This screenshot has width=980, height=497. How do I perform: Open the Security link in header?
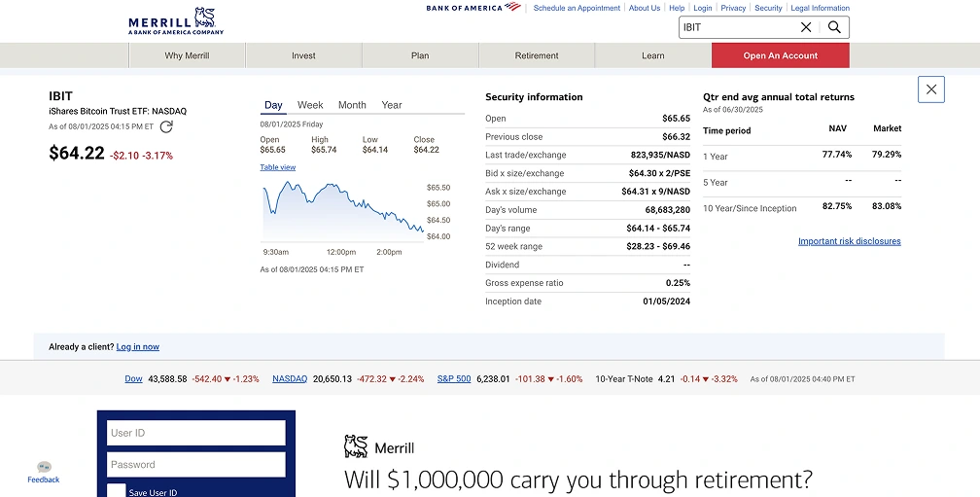click(x=768, y=8)
